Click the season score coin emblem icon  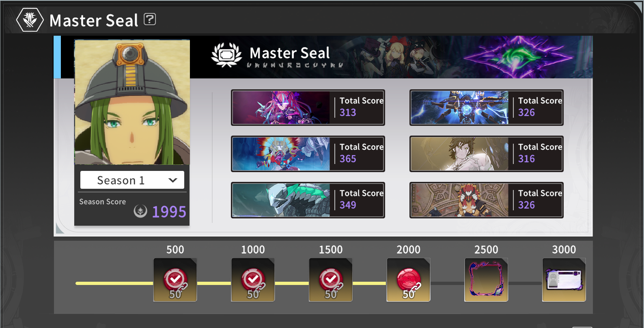pos(140,211)
